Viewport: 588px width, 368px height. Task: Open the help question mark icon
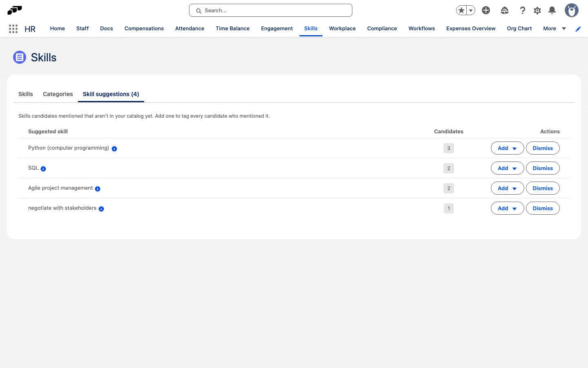pyautogui.click(x=522, y=10)
